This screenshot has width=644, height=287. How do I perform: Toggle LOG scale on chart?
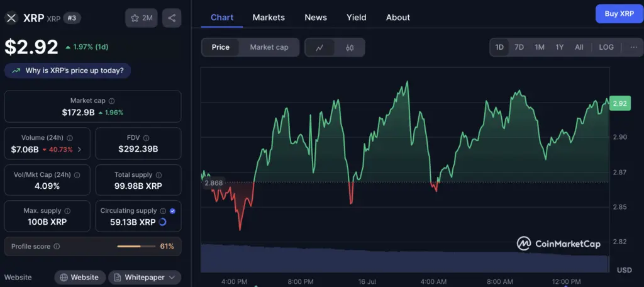coord(606,47)
